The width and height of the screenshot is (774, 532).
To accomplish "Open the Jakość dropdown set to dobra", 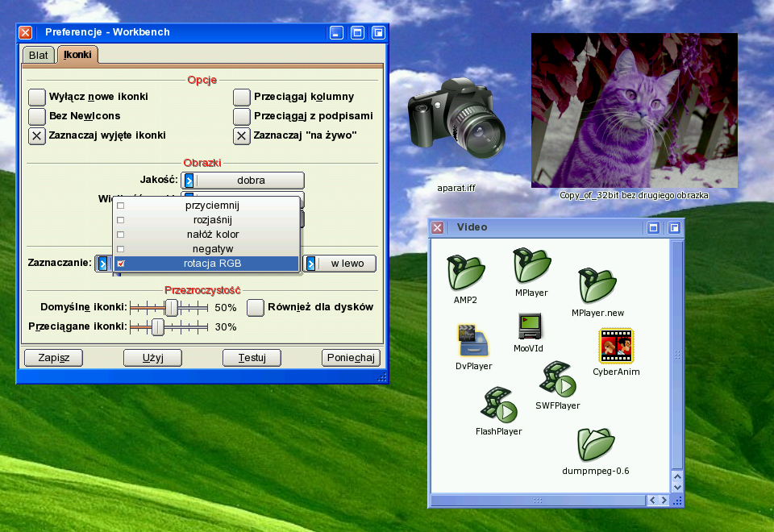I will click(243, 181).
